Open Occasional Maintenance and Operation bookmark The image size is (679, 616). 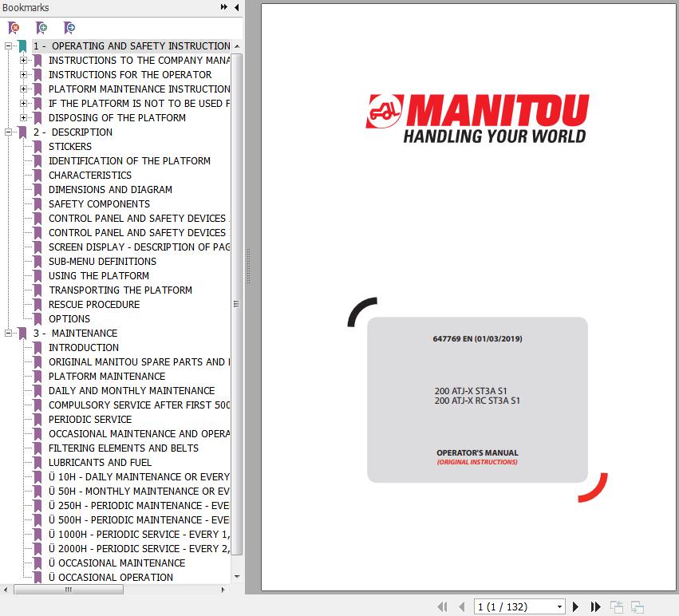(139, 433)
